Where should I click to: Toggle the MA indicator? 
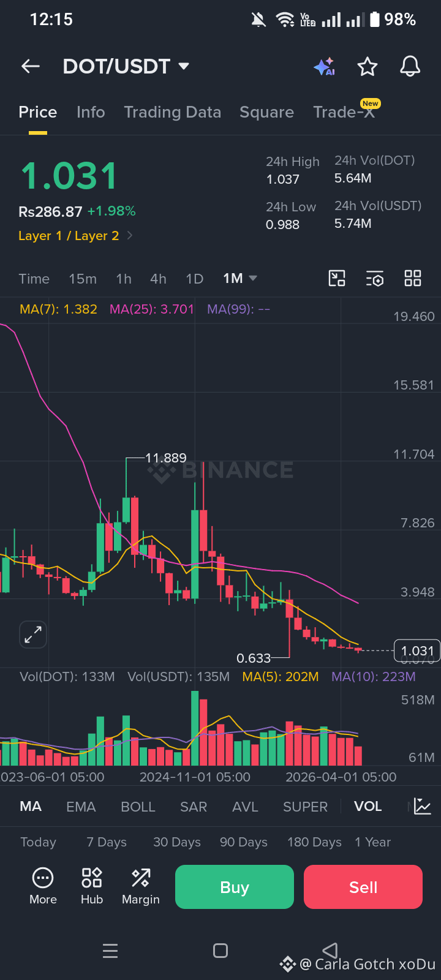pyautogui.click(x=31, y=806)
